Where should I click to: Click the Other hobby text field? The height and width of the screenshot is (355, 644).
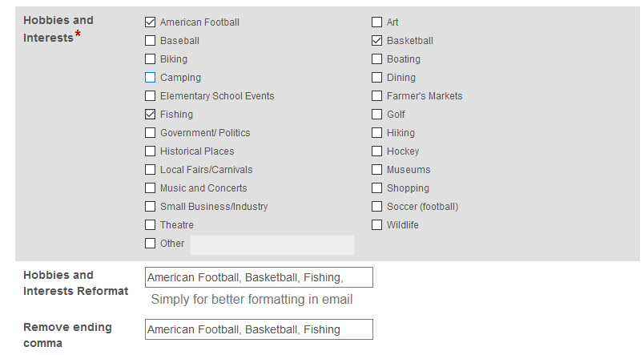tap(272, 244)
